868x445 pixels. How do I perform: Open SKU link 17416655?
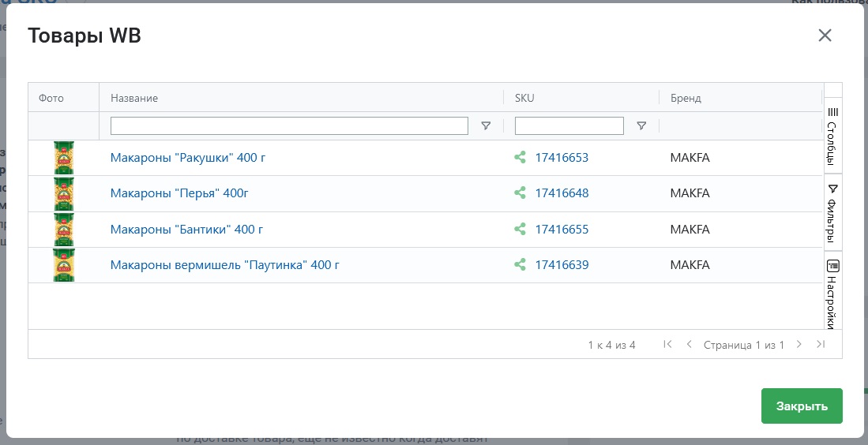point(562,229)
